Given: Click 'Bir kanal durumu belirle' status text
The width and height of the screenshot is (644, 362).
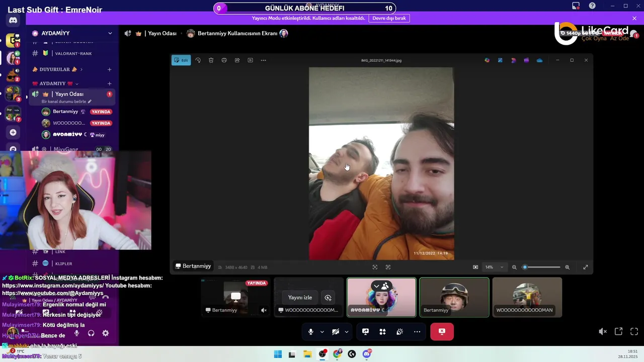Looking at the screenshot, I should coord(66,102).
